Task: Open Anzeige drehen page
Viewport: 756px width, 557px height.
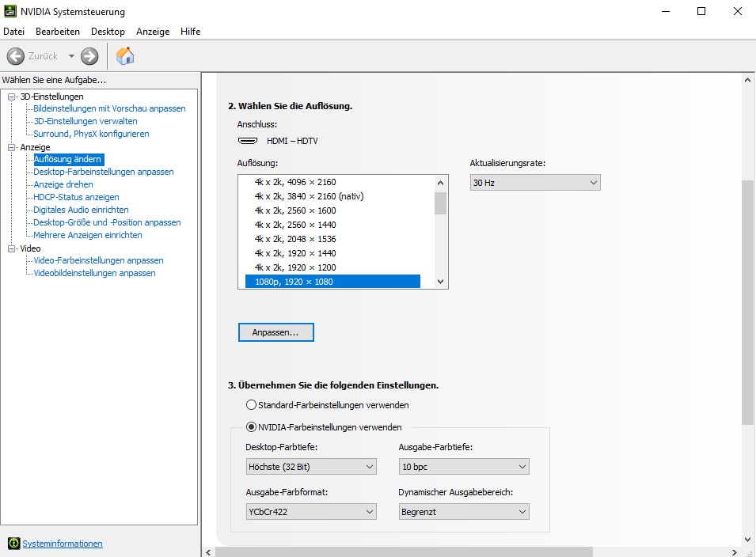Action: [x=63, y=184]
